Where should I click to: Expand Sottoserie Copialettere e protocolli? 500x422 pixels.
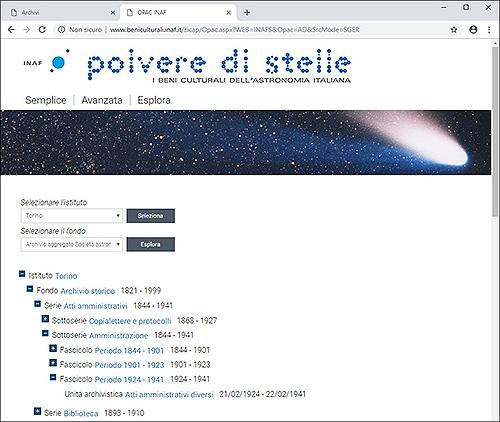click(45, 319)
